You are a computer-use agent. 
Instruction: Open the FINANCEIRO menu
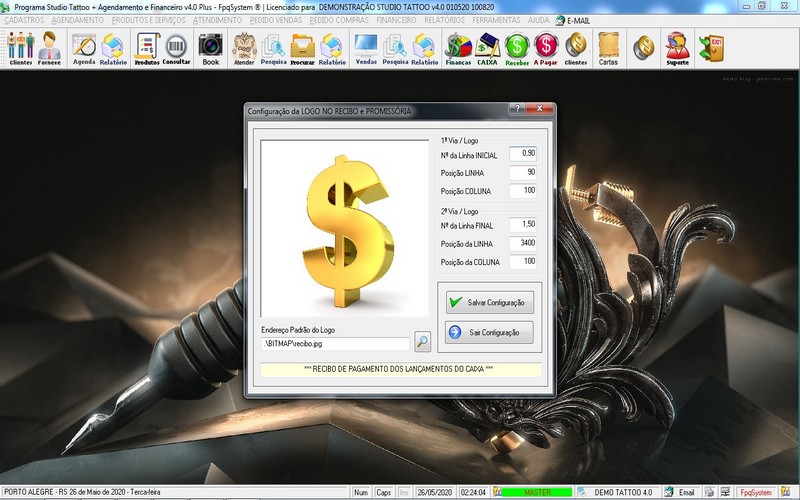396,20
